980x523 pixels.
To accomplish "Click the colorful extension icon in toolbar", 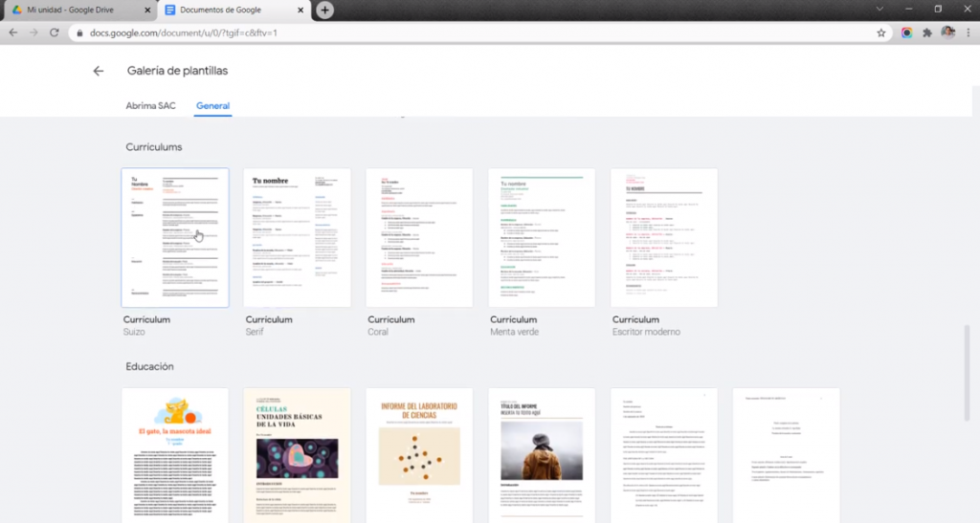I will pyautogui.click(x=906, y=33).
